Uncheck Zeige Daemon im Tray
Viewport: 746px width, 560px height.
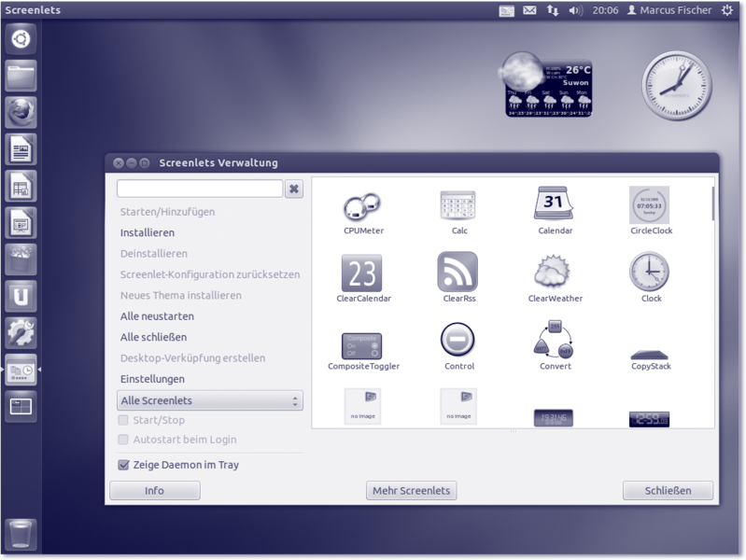coord(123,465)
